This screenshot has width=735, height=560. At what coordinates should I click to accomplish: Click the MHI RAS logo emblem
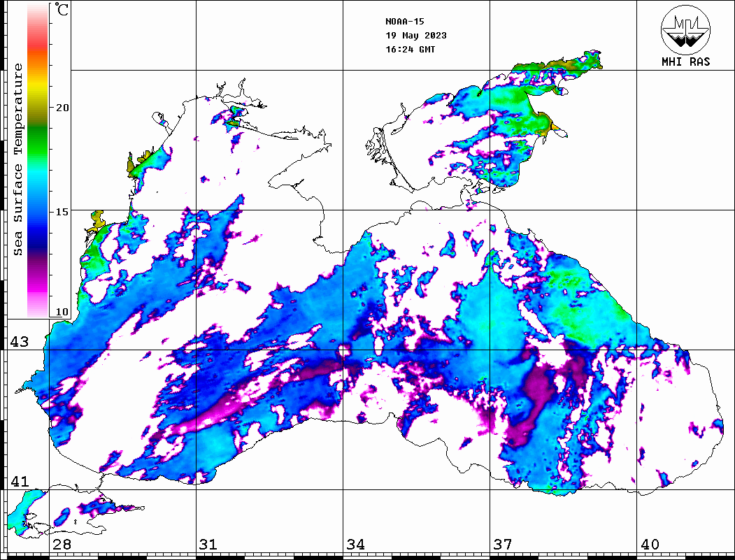tap(686, 30)
